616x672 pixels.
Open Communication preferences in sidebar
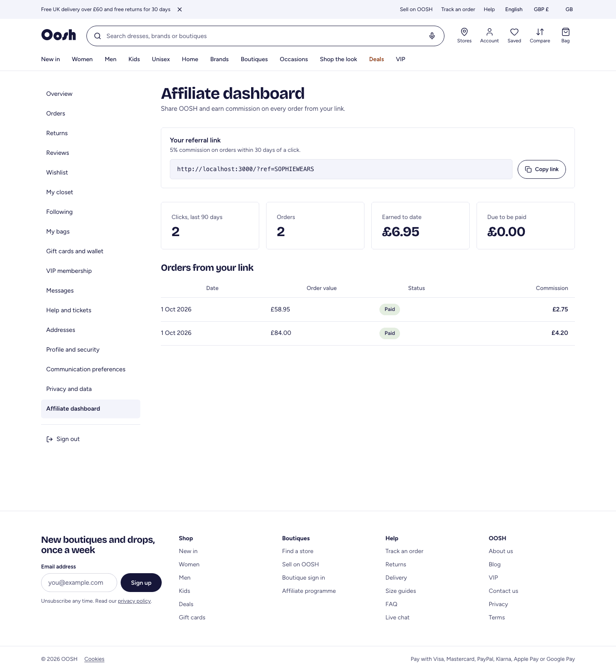[91, 369]
